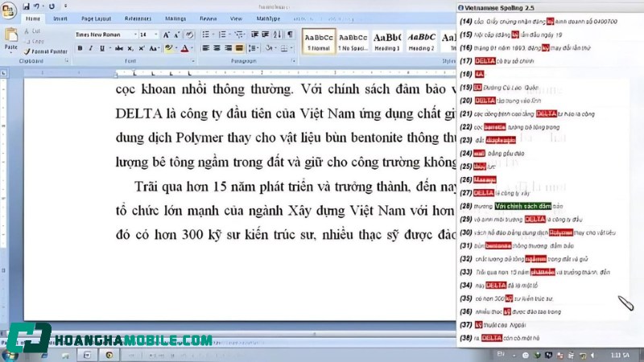Open the References tab
The height and width of the screenshot is (362, 644).
pos(138,19)
